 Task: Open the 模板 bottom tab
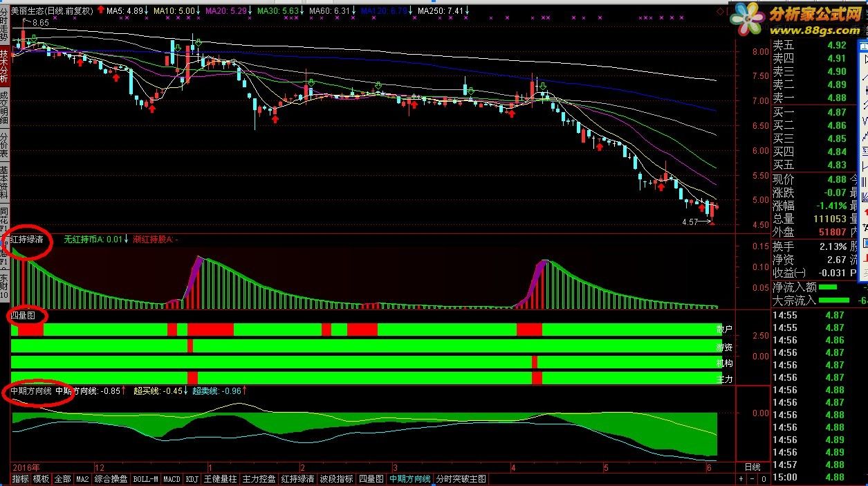41,479
